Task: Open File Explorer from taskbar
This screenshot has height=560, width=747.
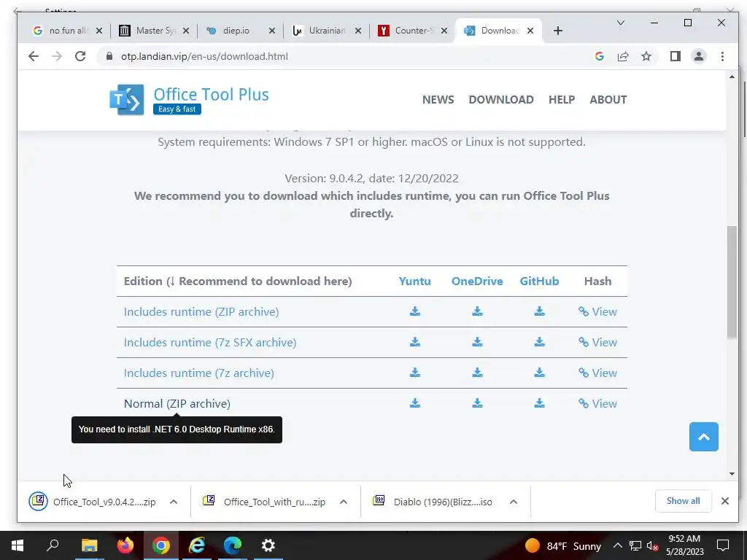Action: (x=89, y=545)
